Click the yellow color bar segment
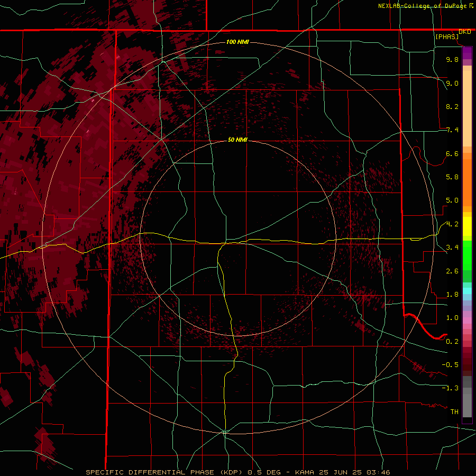The image size is (476, 476). 467,226
